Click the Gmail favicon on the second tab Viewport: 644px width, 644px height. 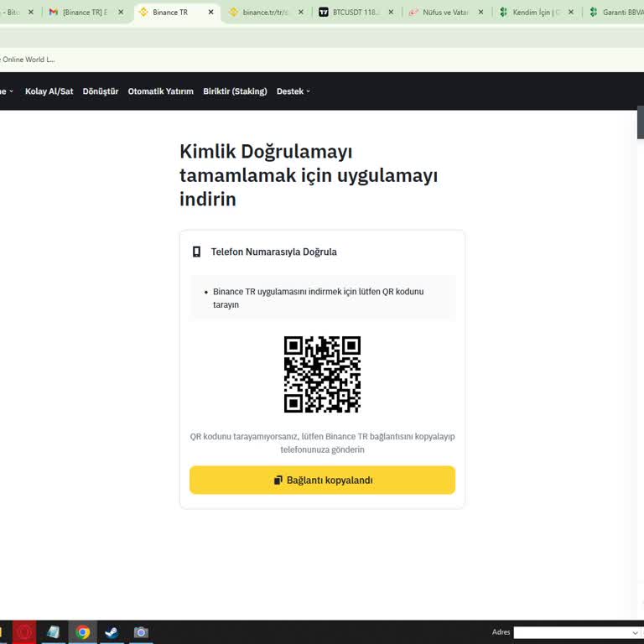pos(54,13)
